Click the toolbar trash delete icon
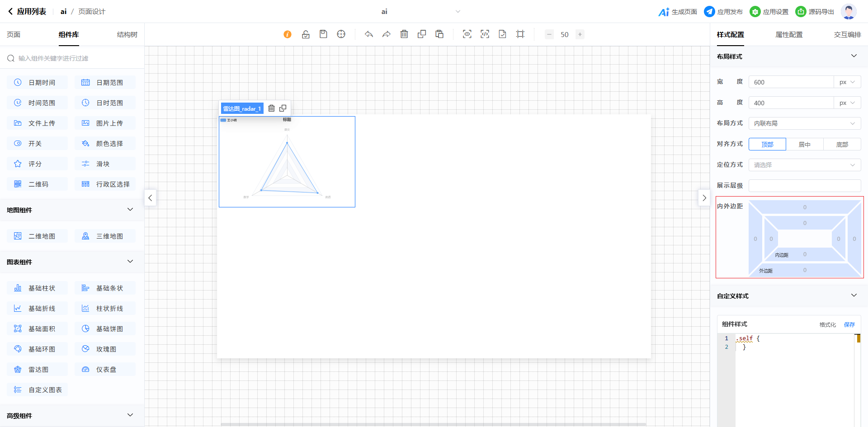 click(404, 34)
